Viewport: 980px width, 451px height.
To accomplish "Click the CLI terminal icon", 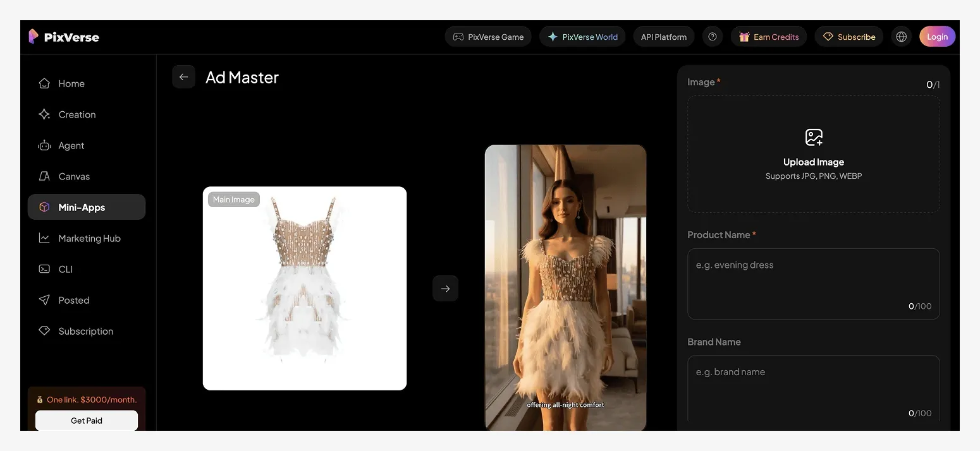I will [x=44, y=269].
